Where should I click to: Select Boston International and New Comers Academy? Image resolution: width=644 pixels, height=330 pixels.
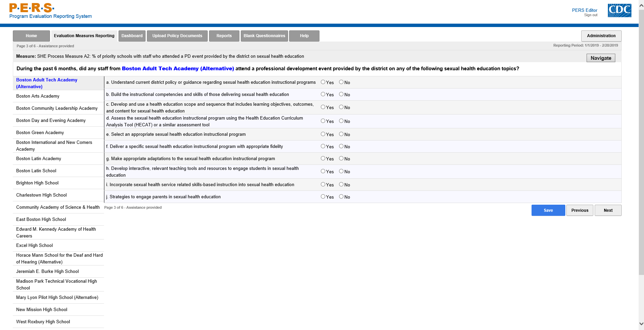pos(58,146)
